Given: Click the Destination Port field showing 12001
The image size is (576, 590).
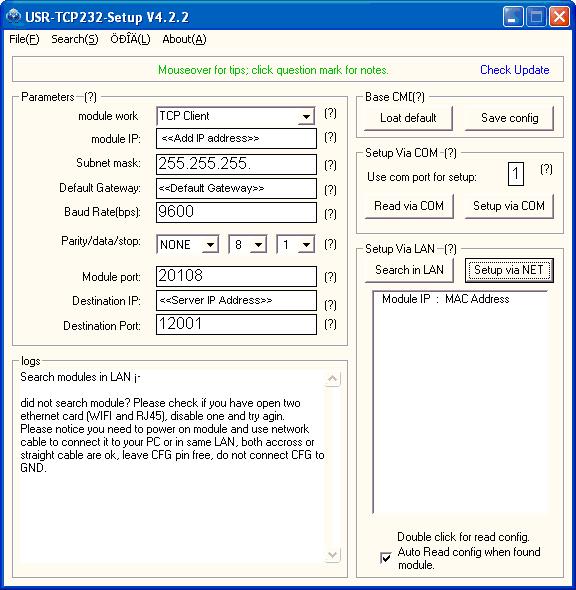Looking at the screenshot, I should pyautogui.click(x=236, y=324).
